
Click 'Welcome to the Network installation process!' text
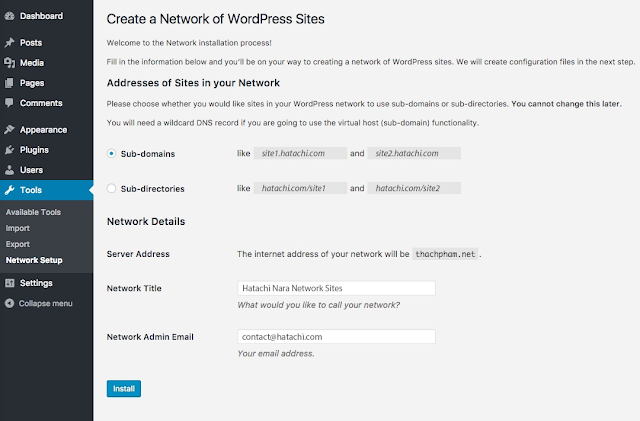click(189, 43)
